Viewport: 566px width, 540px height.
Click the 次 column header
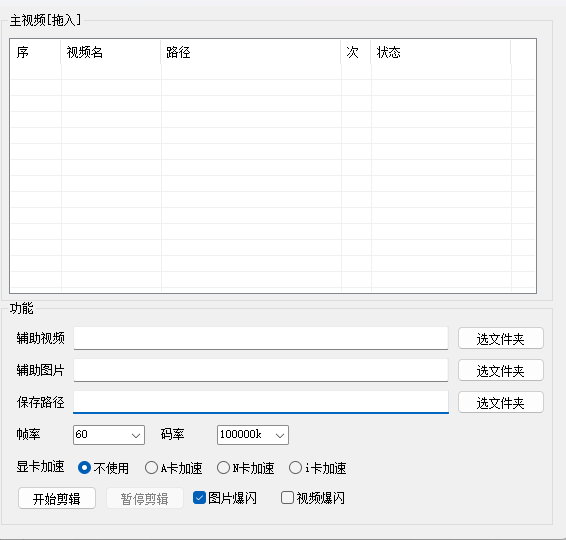click(356, 52)
